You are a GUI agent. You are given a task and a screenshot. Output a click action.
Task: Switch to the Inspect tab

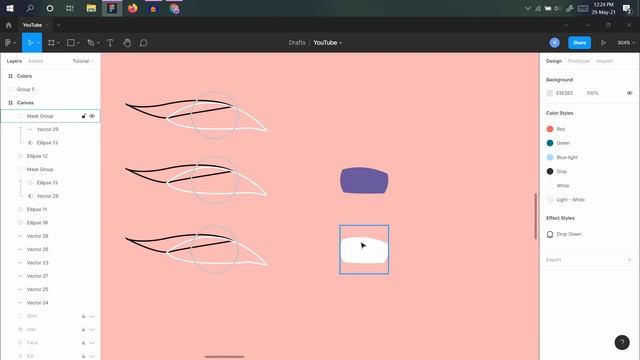tap(604, 61)
